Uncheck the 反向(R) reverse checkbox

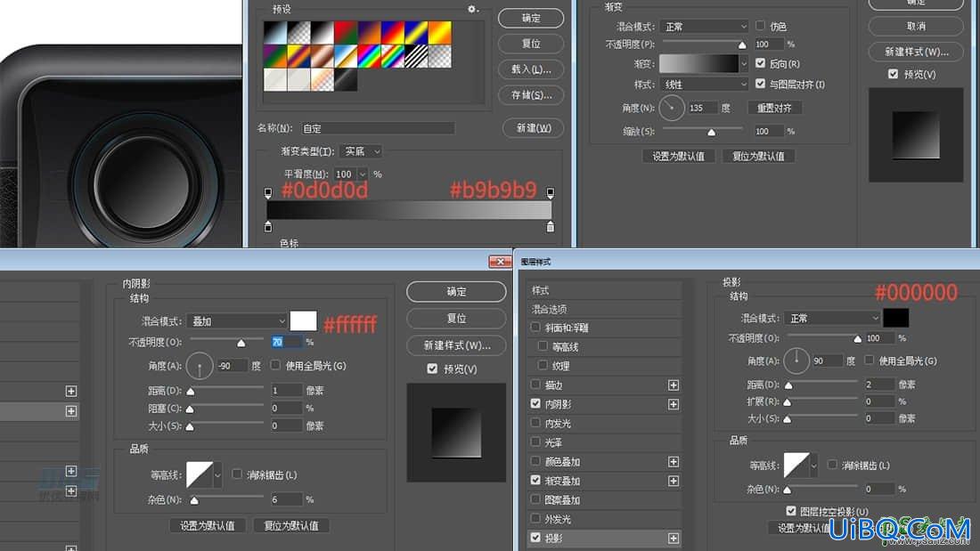[x=760, y=63]
